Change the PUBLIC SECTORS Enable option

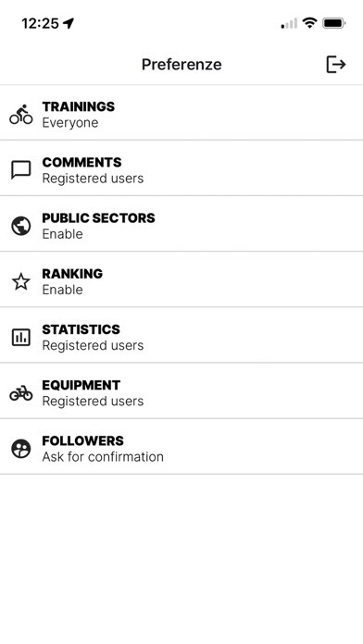[181, 224]
